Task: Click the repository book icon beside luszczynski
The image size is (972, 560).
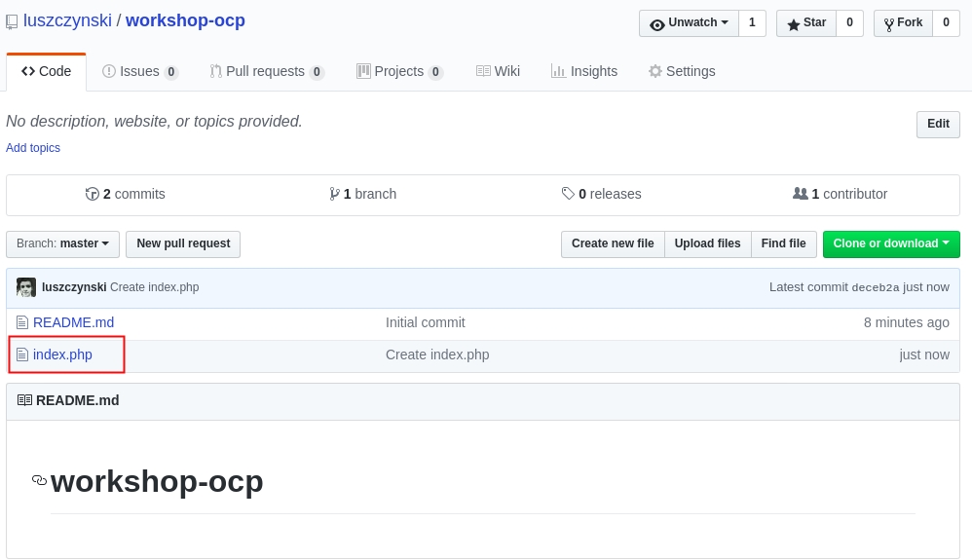Action: (12, 21)
